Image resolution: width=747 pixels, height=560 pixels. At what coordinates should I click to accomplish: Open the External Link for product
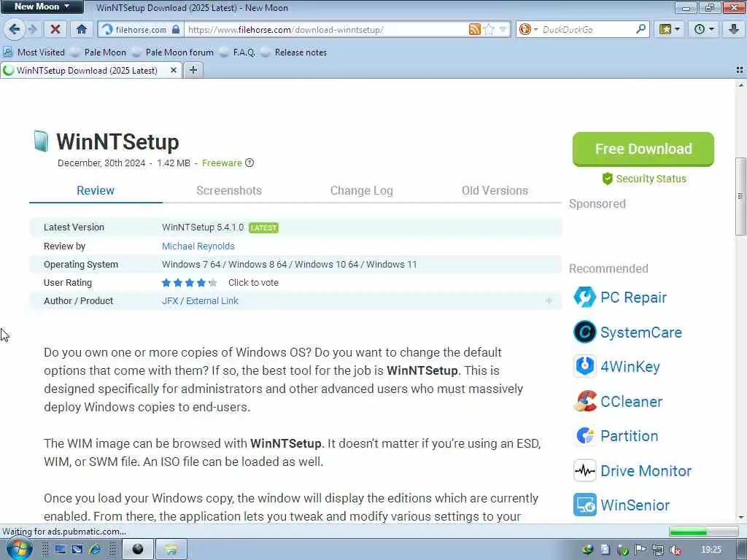[212, 301]
